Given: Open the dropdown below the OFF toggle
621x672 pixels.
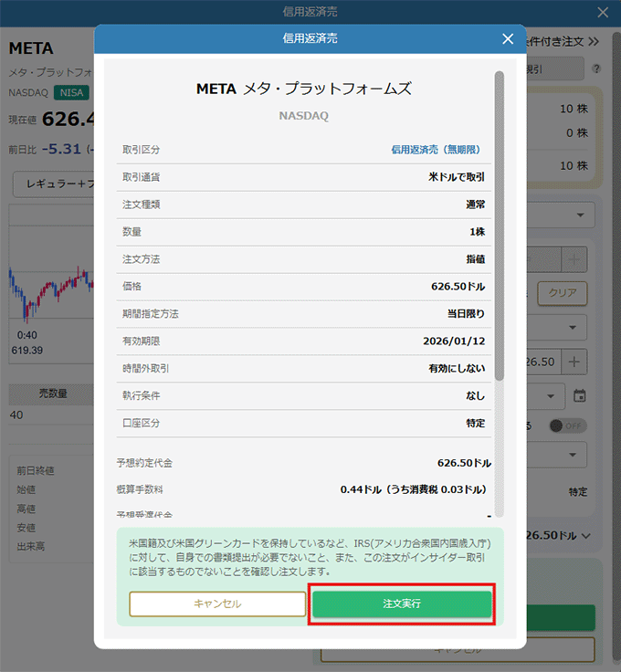Looking at the screenshot, I should click(x=557, y=455).
